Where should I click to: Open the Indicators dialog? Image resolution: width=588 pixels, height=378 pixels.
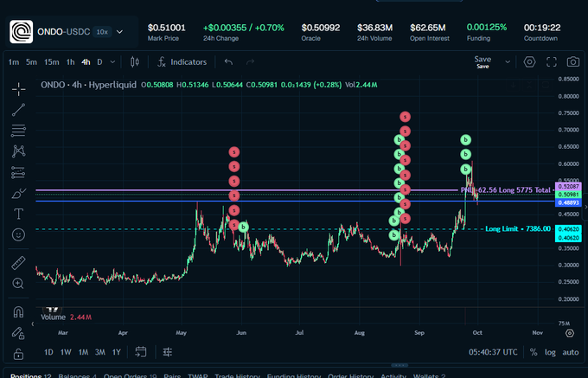182,62
